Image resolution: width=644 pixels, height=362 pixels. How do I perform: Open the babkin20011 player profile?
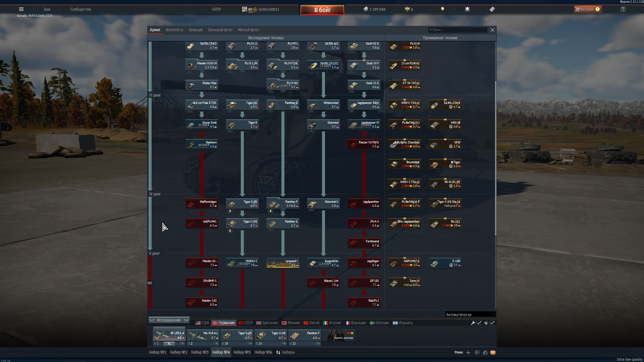(261, 9)
